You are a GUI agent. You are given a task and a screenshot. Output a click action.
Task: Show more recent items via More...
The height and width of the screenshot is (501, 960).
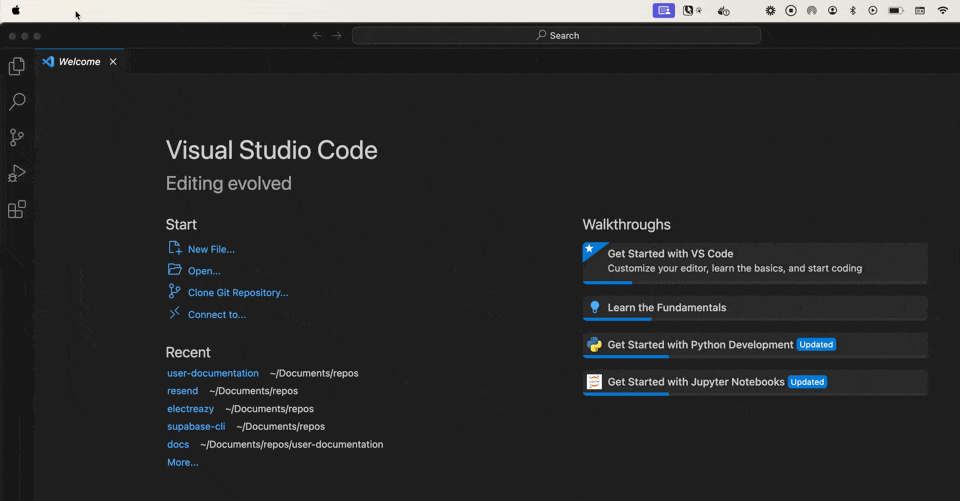[182, 462]
